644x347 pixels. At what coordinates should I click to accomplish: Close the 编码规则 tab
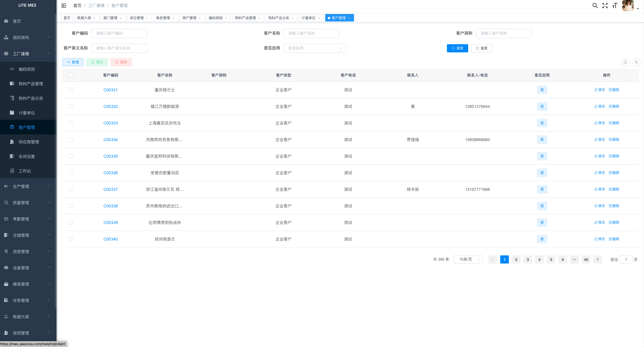[x=226, y=18]
